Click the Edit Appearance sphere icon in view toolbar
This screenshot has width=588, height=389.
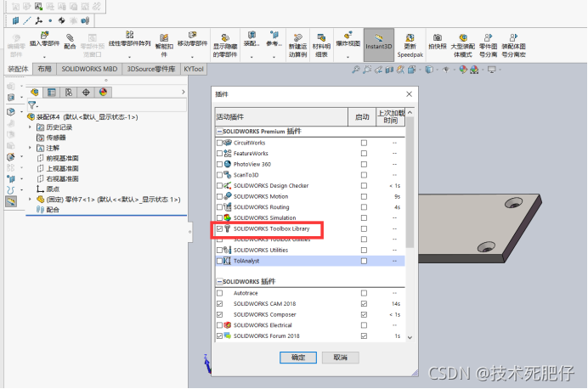point(463,70)
